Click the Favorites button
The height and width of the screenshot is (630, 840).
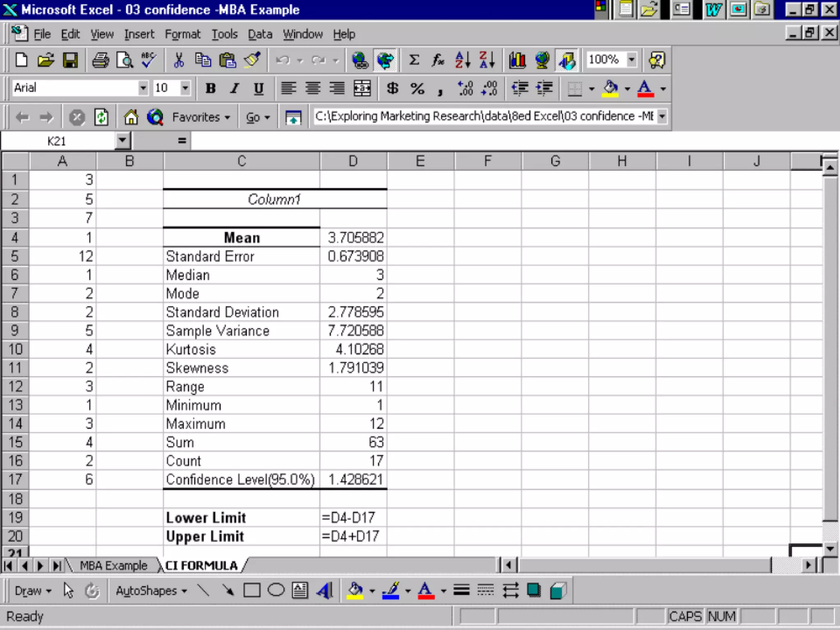[201, 117]
